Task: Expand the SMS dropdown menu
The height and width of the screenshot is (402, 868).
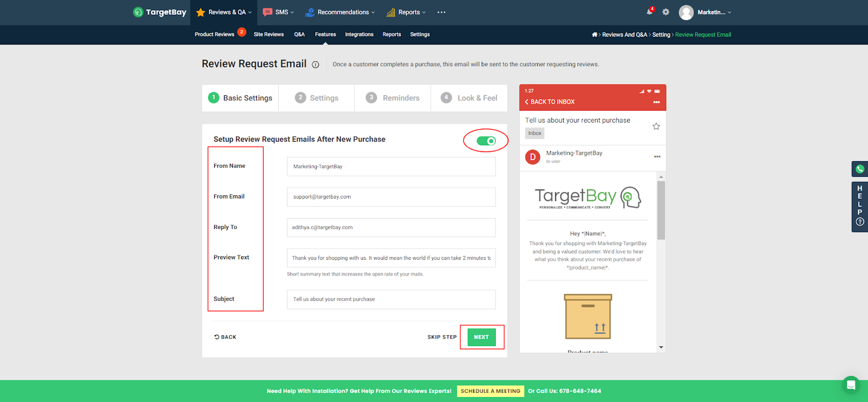Action: [x=292, y=12]
